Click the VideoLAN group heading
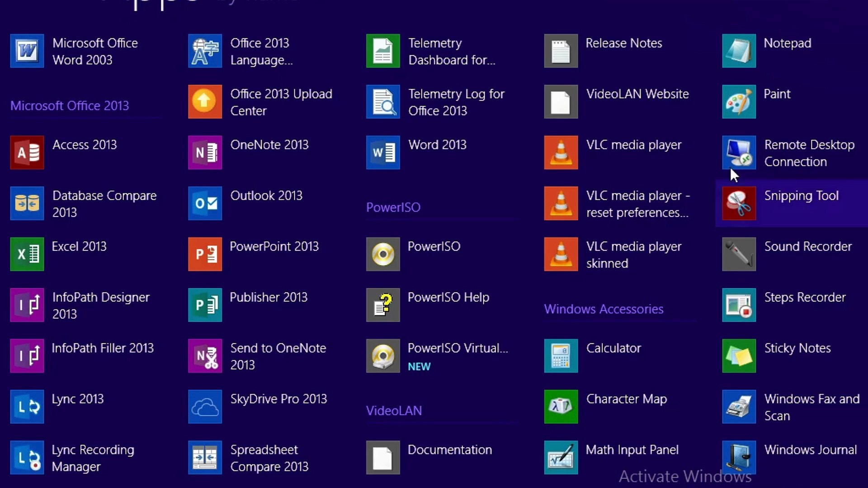This screenshot has width=868, height=488. tap(394, 411)
